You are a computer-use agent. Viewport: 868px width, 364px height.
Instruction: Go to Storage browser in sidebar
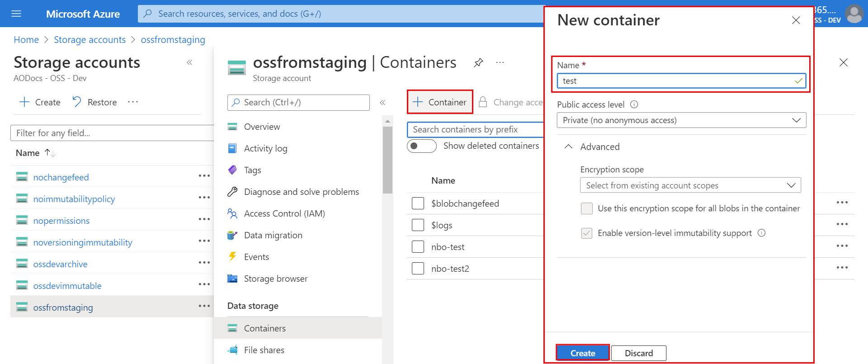point(275,279)
